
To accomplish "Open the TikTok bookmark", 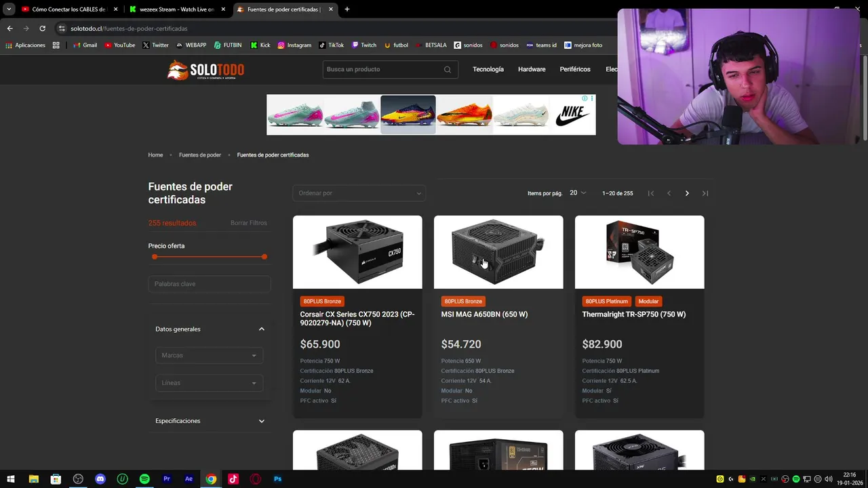I will pos(331,45).
